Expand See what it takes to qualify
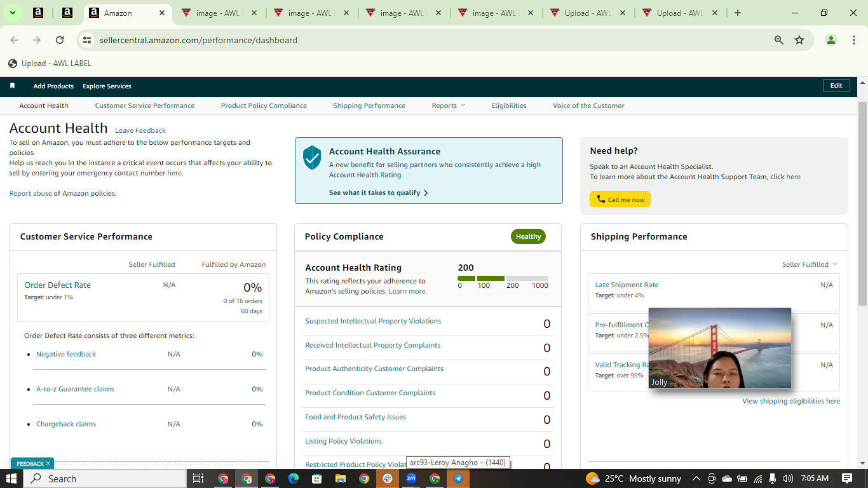Image resolution: width=868 pixels, height=488 pixels. coord(379,193)
